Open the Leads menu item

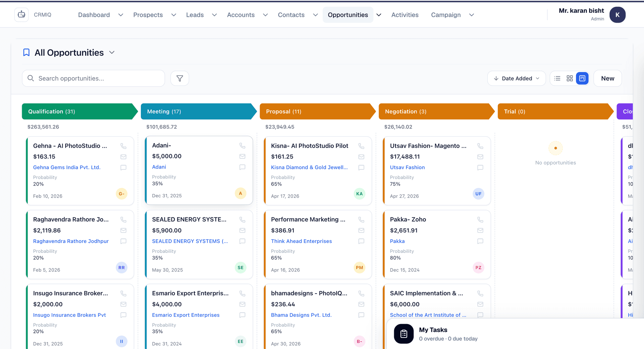pos(195,15)
